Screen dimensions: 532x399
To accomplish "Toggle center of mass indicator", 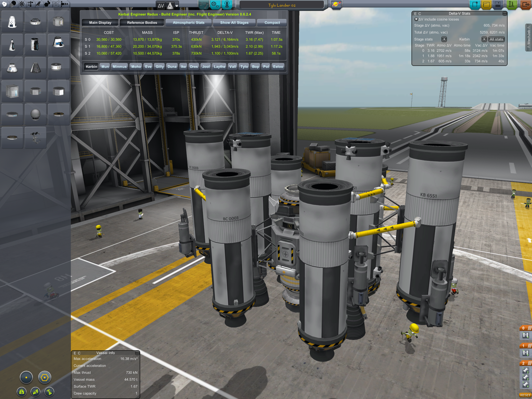I will tap(22, 392).
